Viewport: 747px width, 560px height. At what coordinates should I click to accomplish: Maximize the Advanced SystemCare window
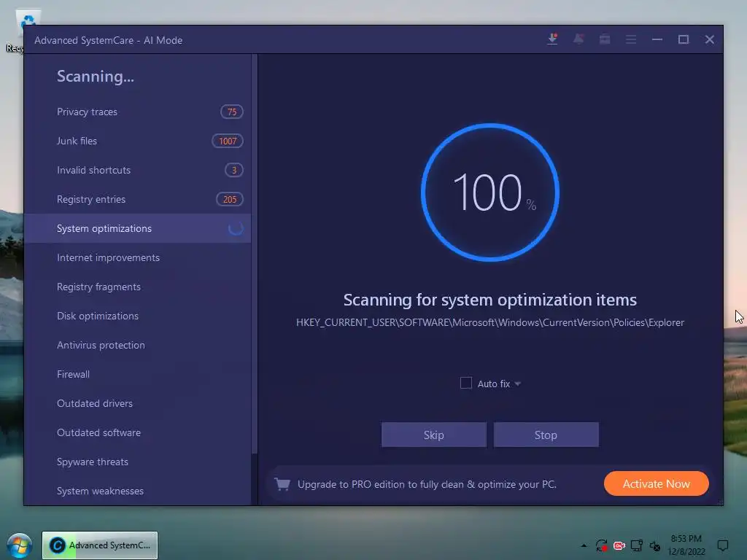pyautogui.click(x=683, y=39)
